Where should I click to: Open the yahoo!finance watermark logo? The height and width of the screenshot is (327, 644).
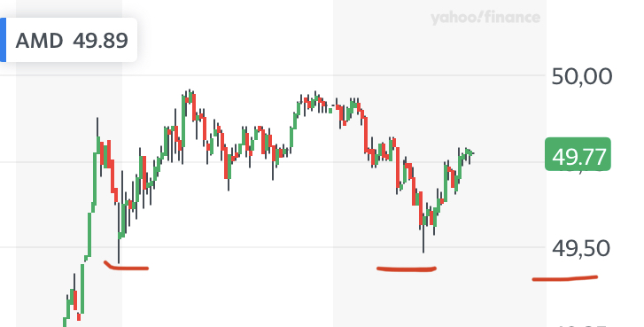(485, 17)
